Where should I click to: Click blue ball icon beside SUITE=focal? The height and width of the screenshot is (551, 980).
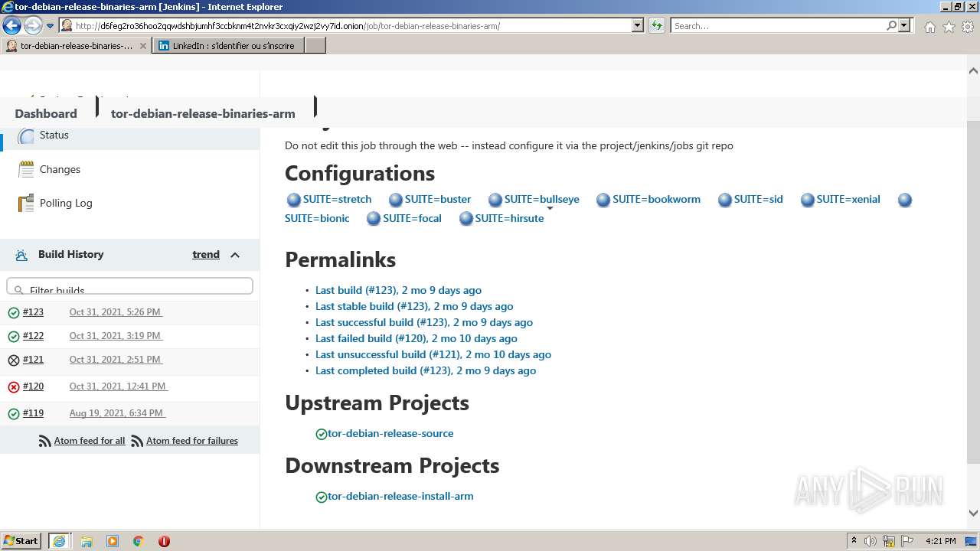[374, 219]
